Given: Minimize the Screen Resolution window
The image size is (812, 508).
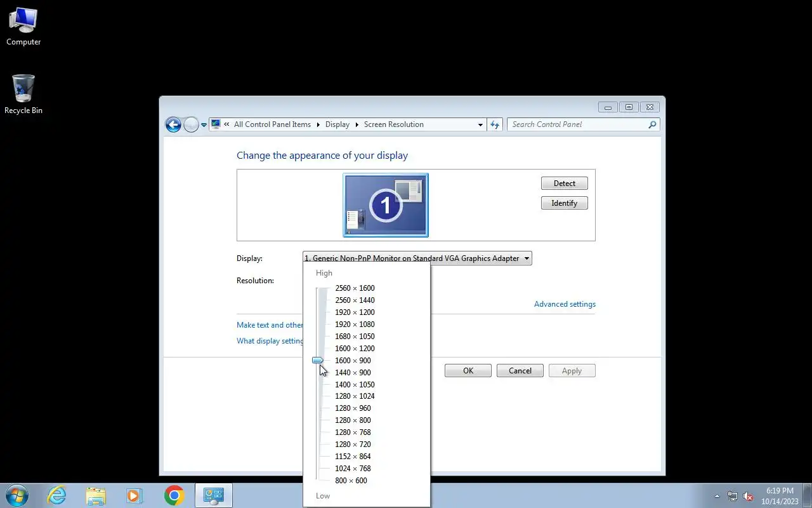Looking at the screenshot, I should (x=608, y=107).
